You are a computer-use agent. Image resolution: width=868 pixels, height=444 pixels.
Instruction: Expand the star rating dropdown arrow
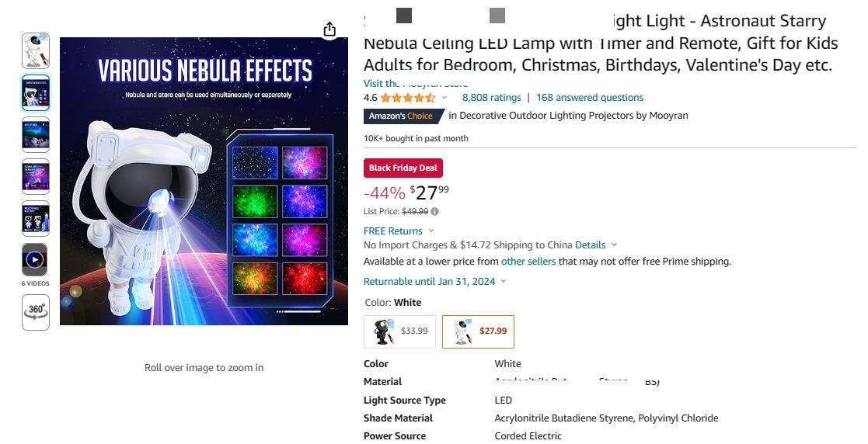(x=444, y=98)
